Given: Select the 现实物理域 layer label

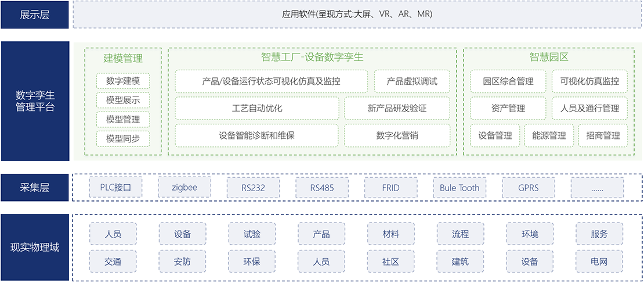Looking at the screenshot, I should (35, 248).
